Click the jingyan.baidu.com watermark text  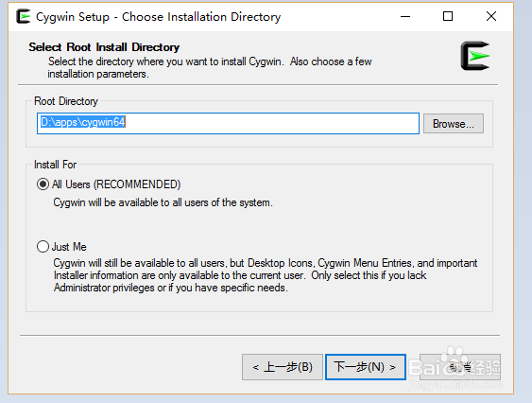(455, 385)
